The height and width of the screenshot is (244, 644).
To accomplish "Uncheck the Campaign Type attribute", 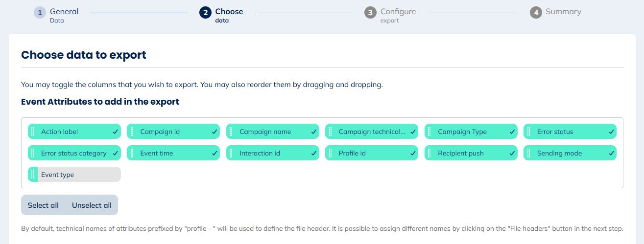I will (x=512, y=132).
